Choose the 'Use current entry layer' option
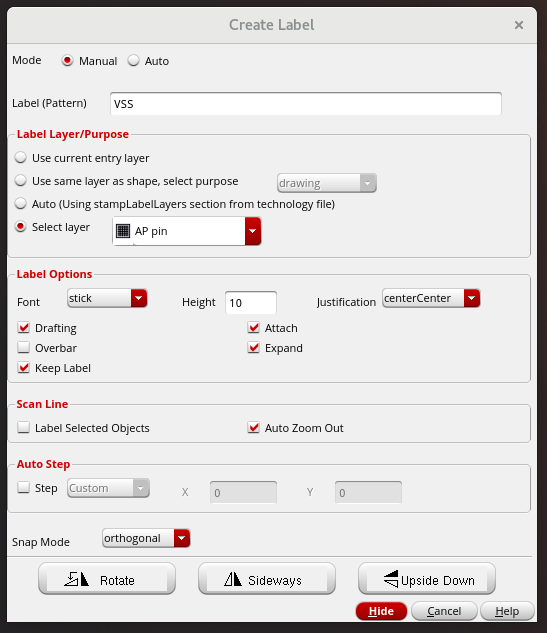547x633 pixels. click(21, 157)
